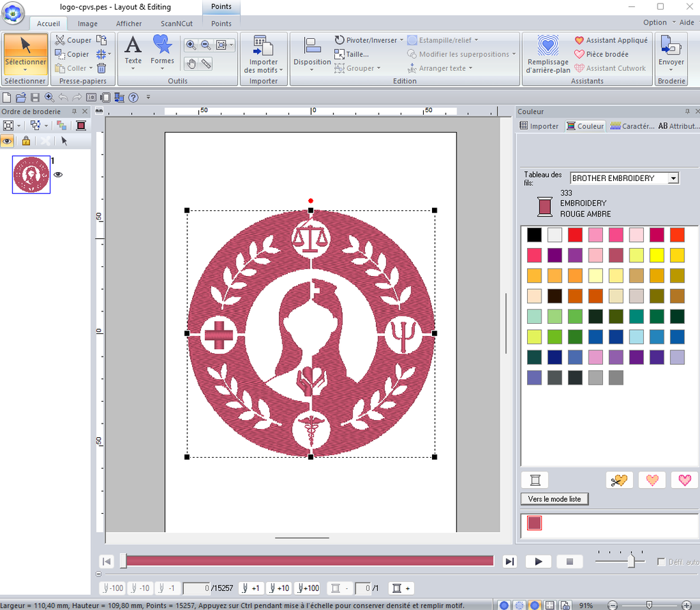Image resolution: width=700 pixels, height=610 pixels.
Task: Open the ScanNCut tab
Action: 176,24
